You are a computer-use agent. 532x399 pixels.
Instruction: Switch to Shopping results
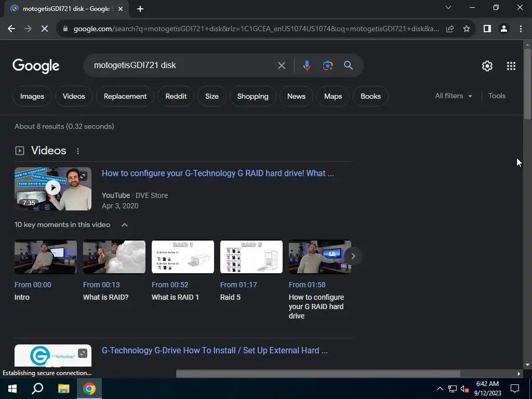tap(253, 96)
